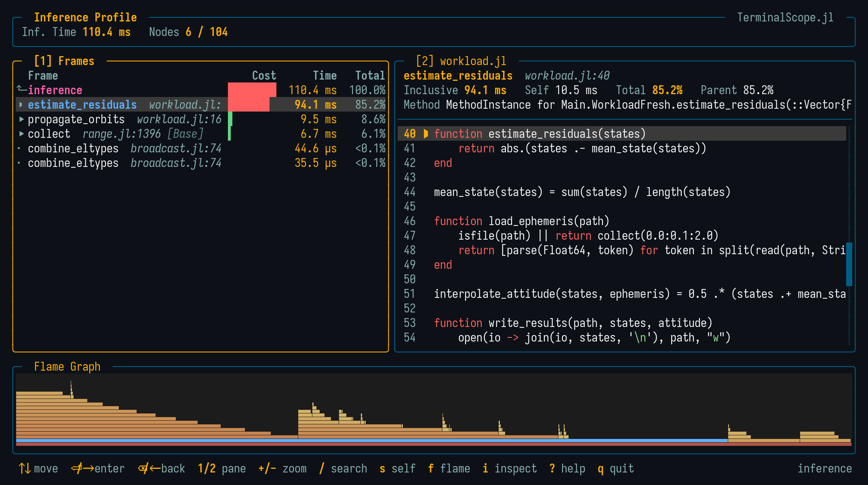868x485 pixels.
Task: Click the red cost bar of estimate_residuals
Action: [249, 104]
